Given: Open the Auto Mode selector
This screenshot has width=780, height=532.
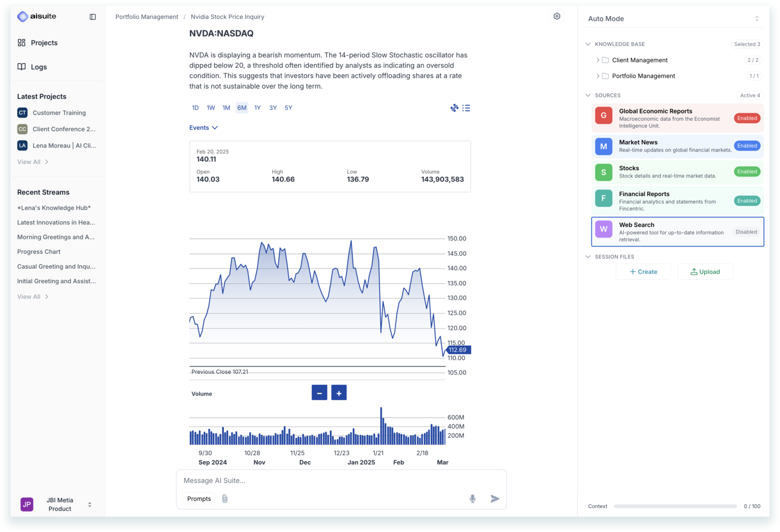Looking at the screenshot, I should pyautogui.click(x=674, y=18).
